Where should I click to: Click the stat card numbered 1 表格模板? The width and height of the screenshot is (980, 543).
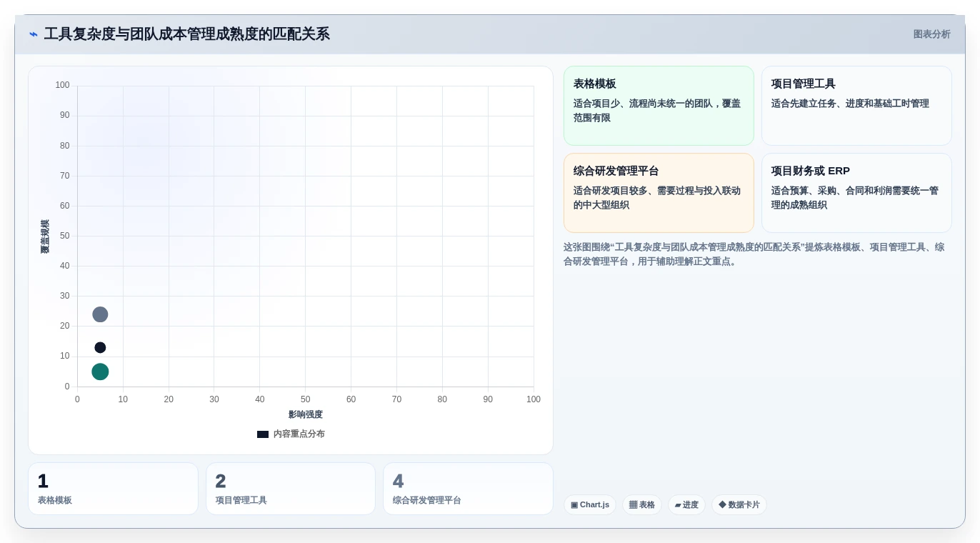point(113,489)
